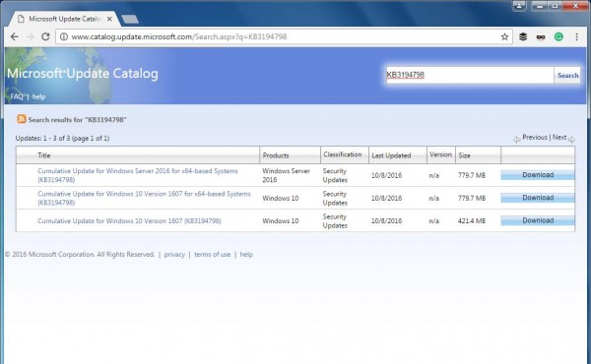The image size is (591, 364).
Task: Open the help link in the footer
Action: pyautogui.click(x=246, y=255)
